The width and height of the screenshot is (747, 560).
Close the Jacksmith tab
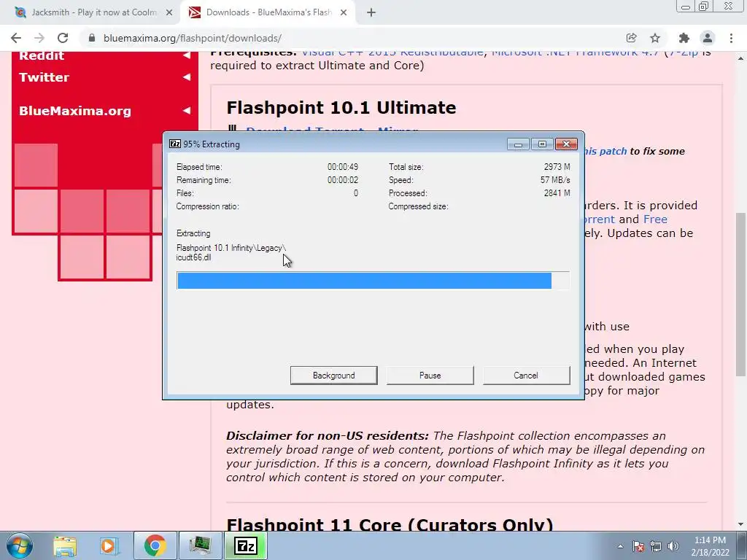tap(169, 12)
